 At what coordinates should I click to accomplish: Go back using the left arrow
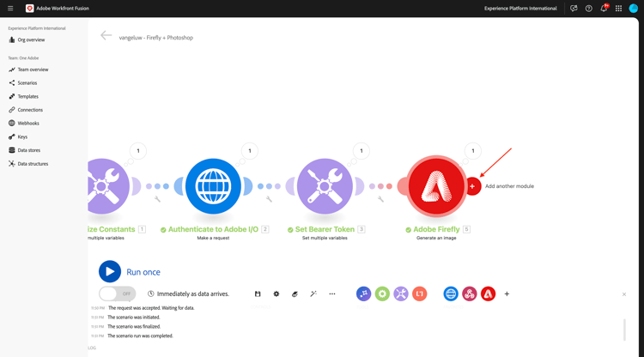pyautogui.click(x=106, y=36)
